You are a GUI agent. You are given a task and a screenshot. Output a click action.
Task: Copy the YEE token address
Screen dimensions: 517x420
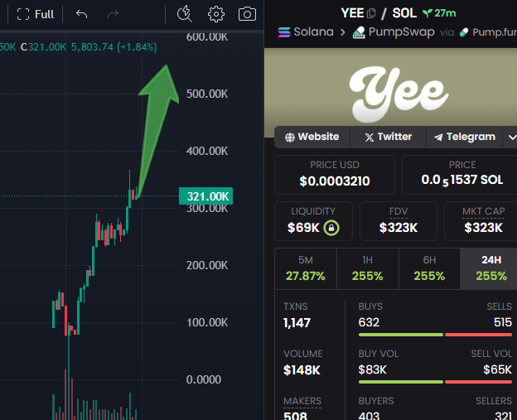(371, 13)
